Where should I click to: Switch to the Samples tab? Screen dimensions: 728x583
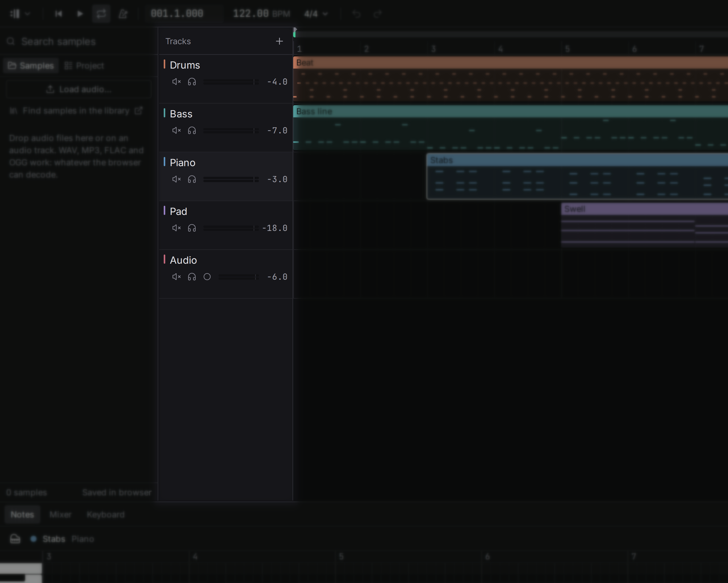pos(31,66)
